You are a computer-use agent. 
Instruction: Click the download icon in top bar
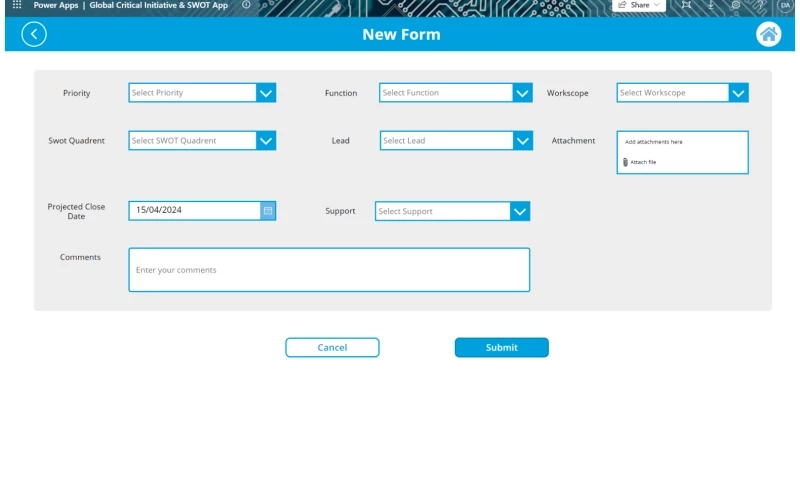(711, 5)
